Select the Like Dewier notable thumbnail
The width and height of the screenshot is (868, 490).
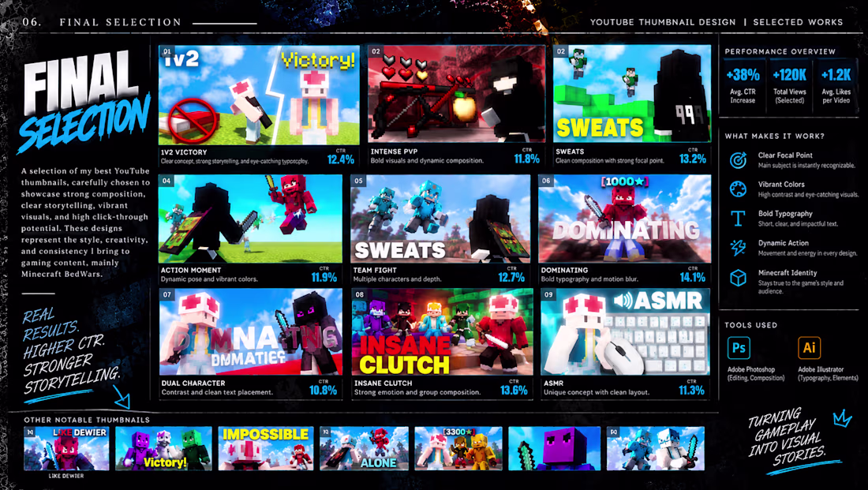[x=66, y=448]
